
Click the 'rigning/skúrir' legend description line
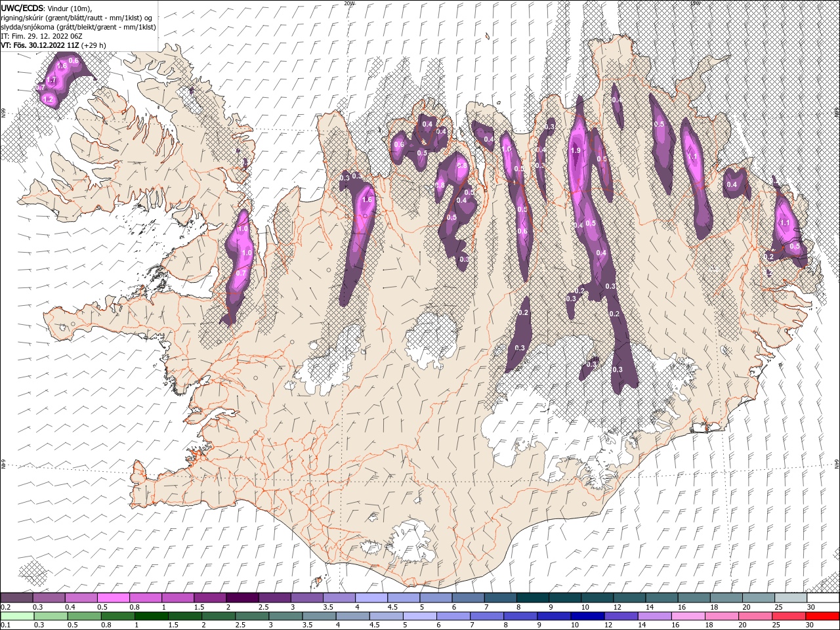click(77, 18)
